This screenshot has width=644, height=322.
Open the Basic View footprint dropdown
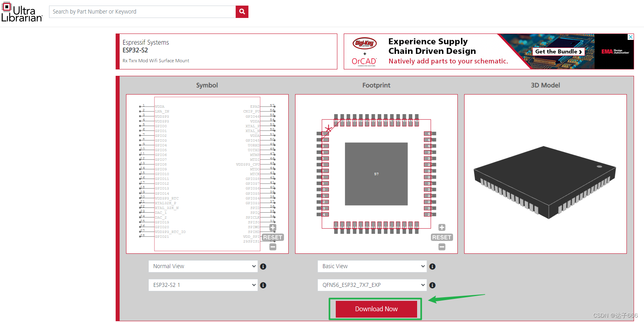pos(372,266)
